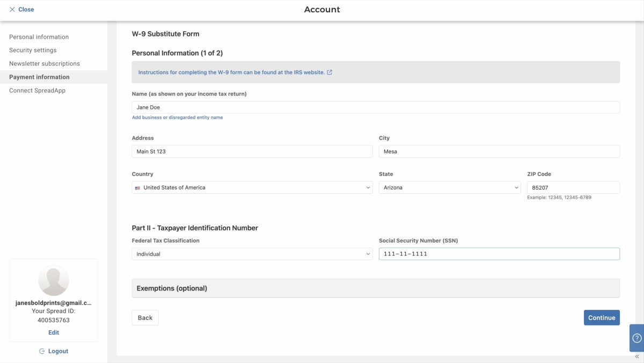Viewport: 644px width, 363px height.
Task: Click the Social Security Number field
Action: point(499,254)
